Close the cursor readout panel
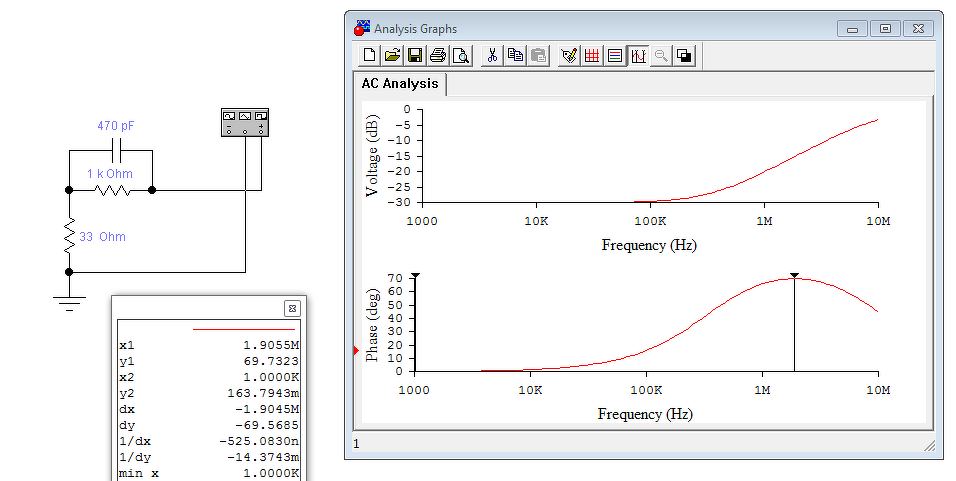Image resolution: width=956 pixels, height=481 pixels. [x=292, y=308]
